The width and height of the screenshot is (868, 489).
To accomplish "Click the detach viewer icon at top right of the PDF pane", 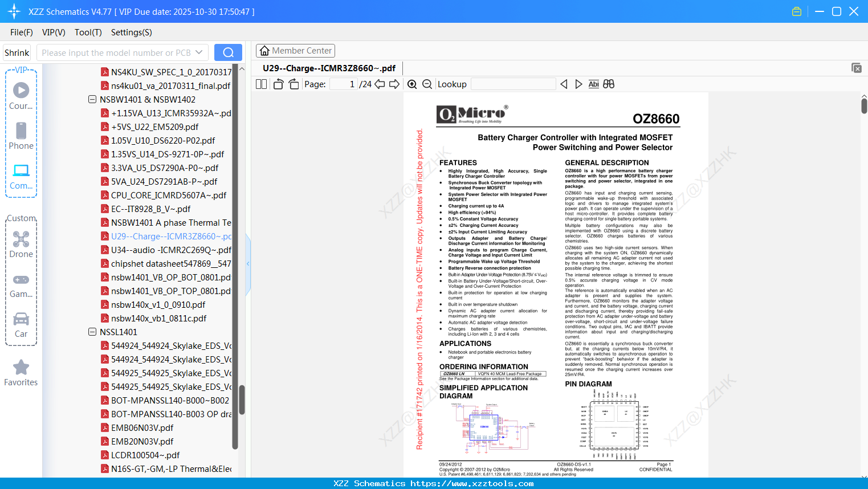I will tap(857, 68).
